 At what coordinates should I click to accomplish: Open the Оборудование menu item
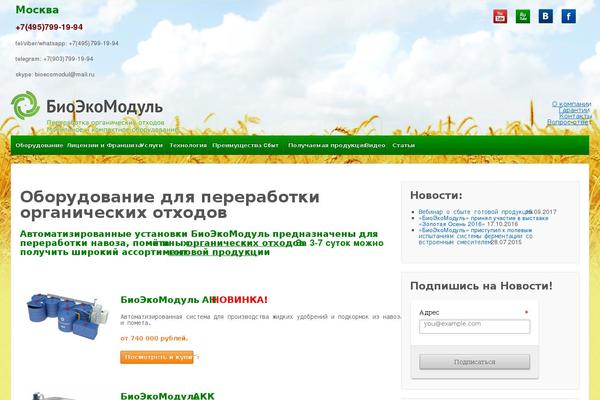(39, 145)
